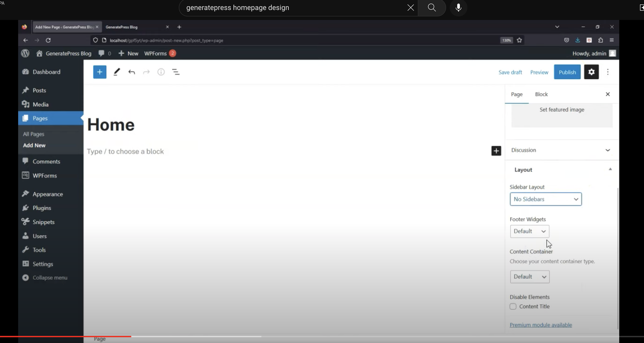The height and width of the screenshot is (343, 644).
Task: Click the Preview button
Action: tap(539, 72)
